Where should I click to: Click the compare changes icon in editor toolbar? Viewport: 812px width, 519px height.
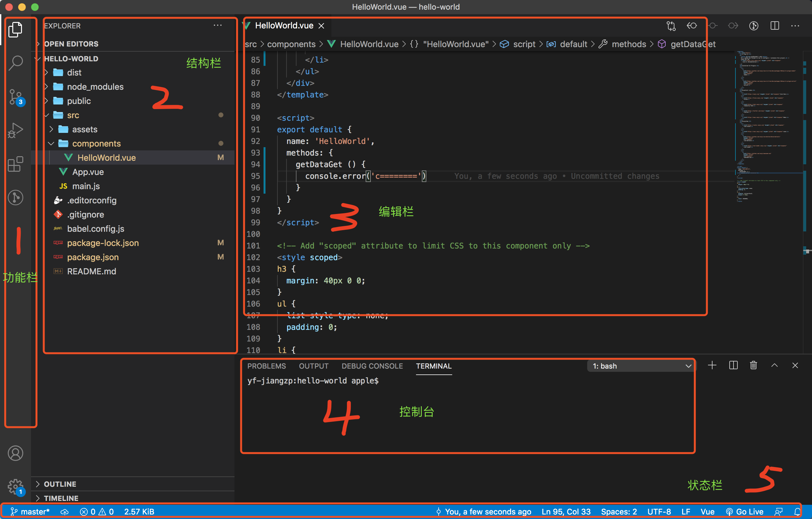click(671, 26)
